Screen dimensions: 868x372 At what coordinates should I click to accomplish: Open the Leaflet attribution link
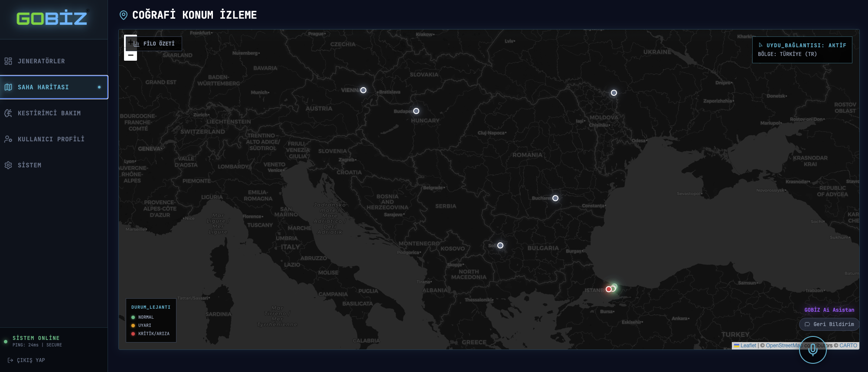click(748, 346)
